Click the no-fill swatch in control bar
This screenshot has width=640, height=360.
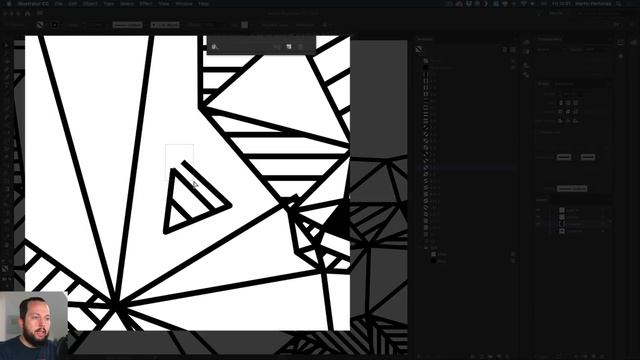40,25
